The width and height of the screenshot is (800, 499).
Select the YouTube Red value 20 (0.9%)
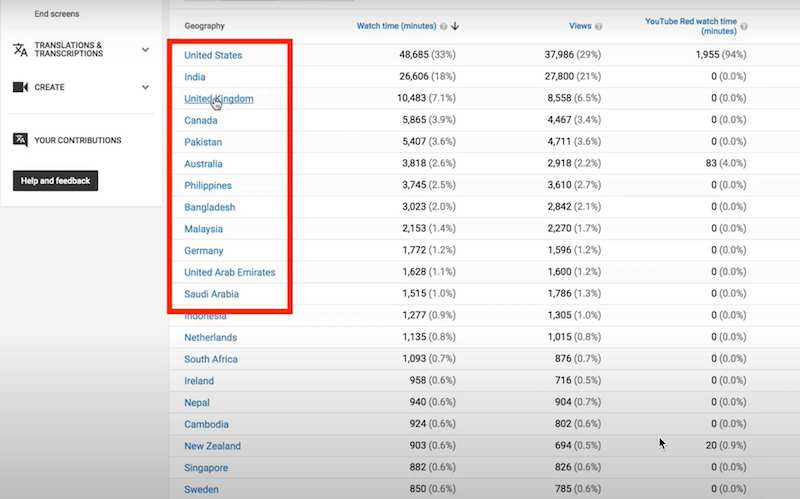click(726, 445)
